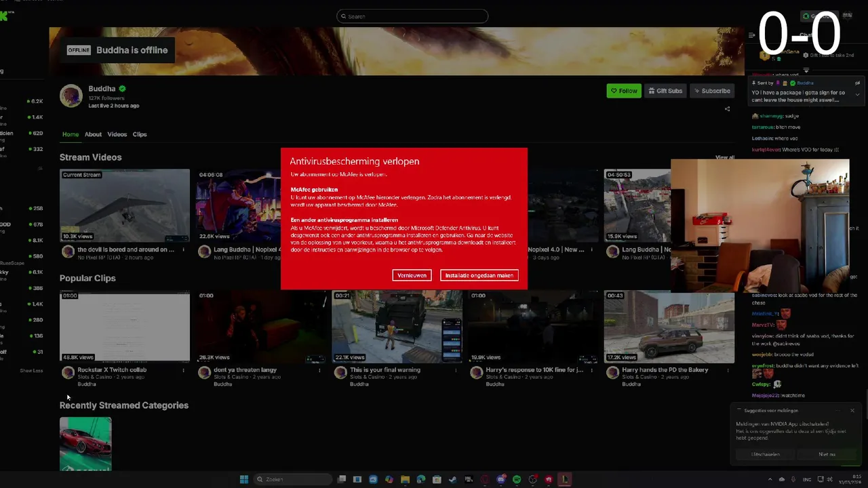Image resolution: width=868 pixels, height=488 pixels.
Task: Open Microsoft Edge from the taskbar
Action: [x=421, y=479]
